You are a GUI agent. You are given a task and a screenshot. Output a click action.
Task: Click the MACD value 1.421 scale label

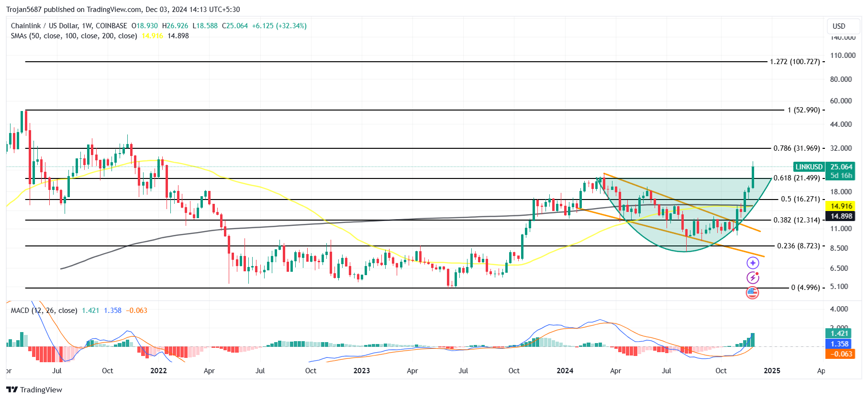tap(839, 333)
